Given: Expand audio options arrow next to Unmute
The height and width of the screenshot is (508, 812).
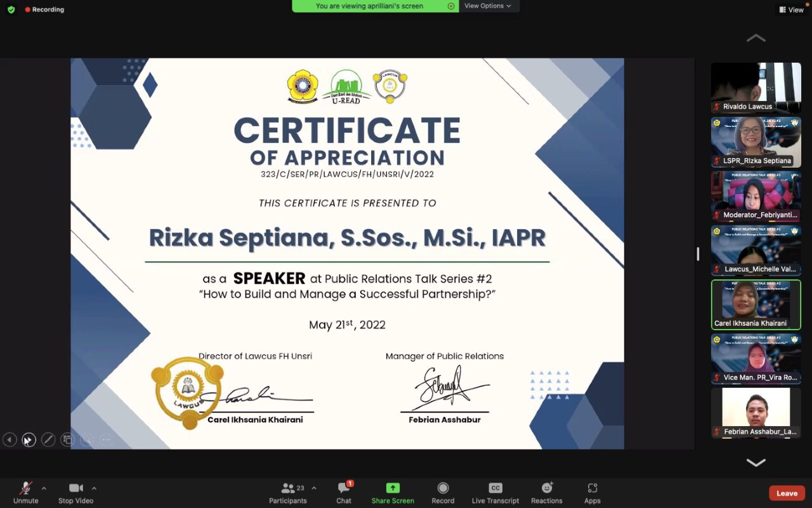Looking at the screenshot, I should tap(44, 488).
